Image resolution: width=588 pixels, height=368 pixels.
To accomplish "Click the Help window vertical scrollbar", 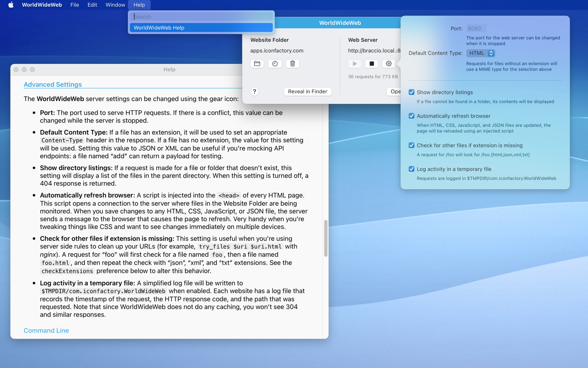I will (326, 238).
